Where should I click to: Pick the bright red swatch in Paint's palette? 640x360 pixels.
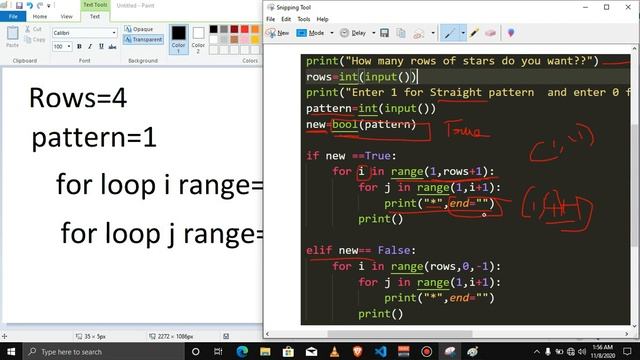click(x=245, y=29)
